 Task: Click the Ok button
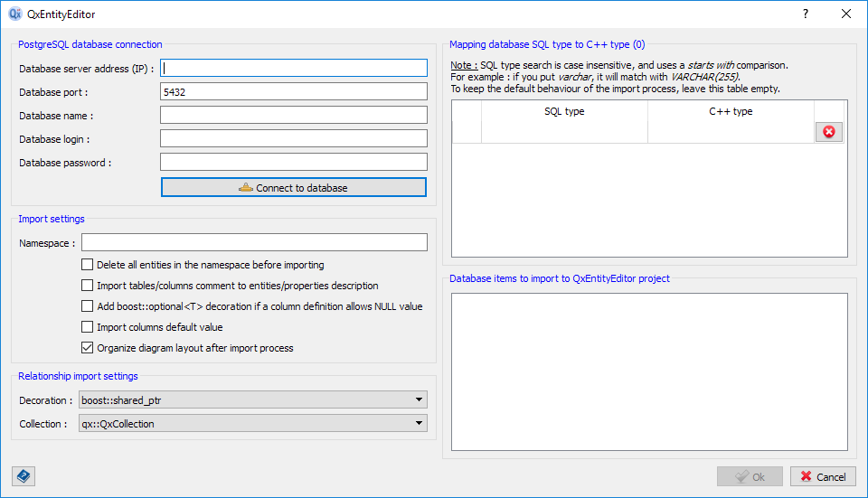pyautogui.click(x=750, y=476)
